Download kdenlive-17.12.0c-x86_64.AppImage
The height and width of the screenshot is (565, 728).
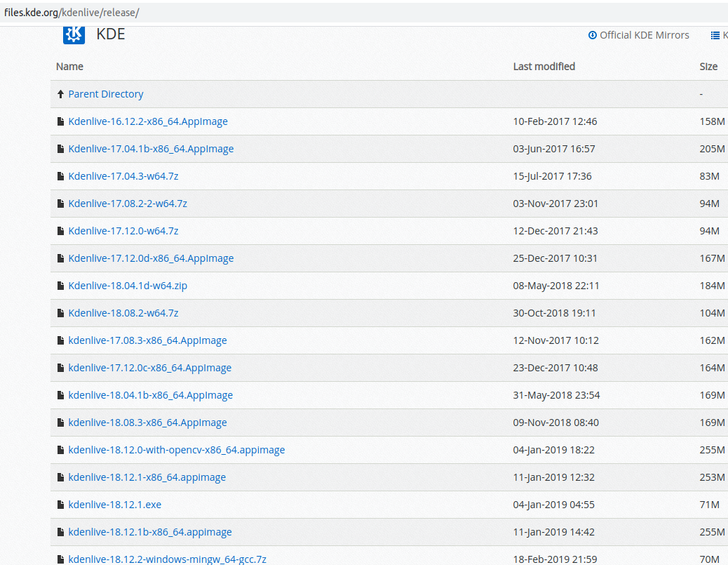point(150,368)
